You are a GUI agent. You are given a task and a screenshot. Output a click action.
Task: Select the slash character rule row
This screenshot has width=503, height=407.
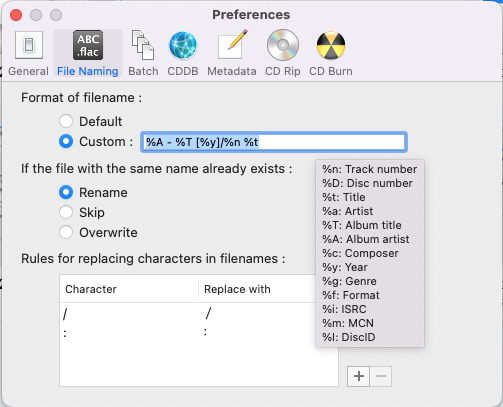(x=188, y=314)
